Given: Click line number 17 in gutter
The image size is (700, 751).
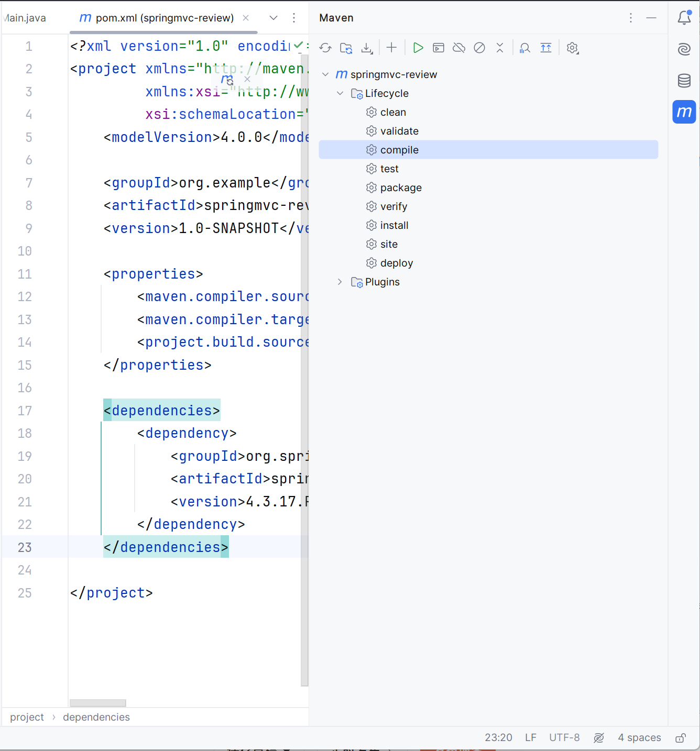Looking at the screenshot, I should pos(25,411).
